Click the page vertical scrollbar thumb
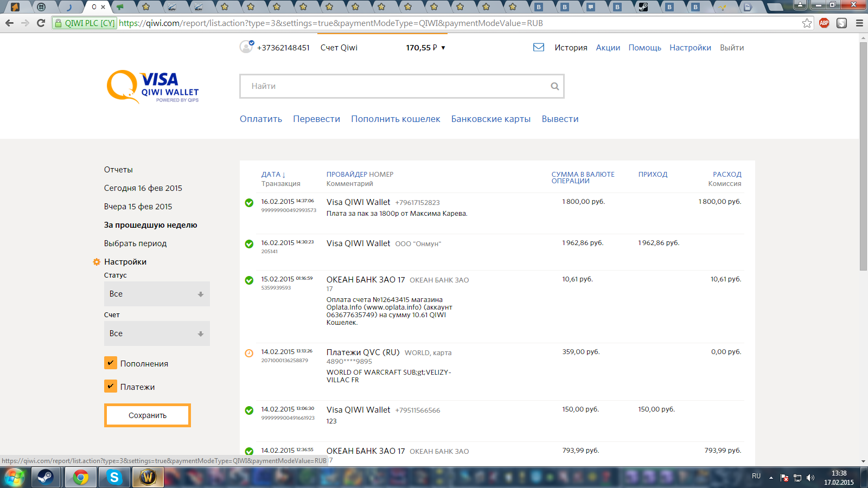Screen dimensions: 868x488 pyautogui.click(x=863, y=156)
